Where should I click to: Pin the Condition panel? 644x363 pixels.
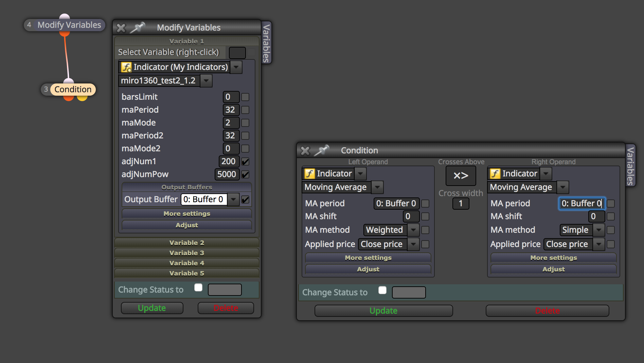322,150
